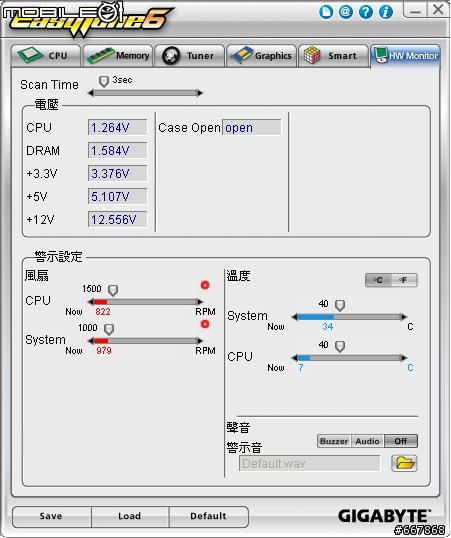Click right arrow of Scan Time slider
This screenshot has height=538, width=451.
point(200,93)
